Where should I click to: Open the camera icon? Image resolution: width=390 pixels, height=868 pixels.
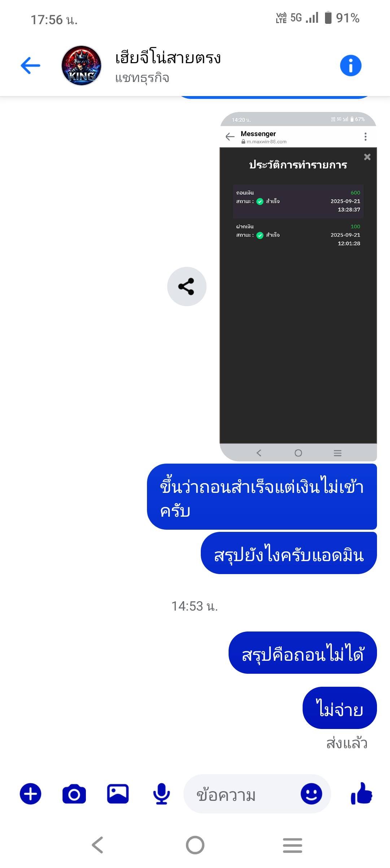point(74,794)
